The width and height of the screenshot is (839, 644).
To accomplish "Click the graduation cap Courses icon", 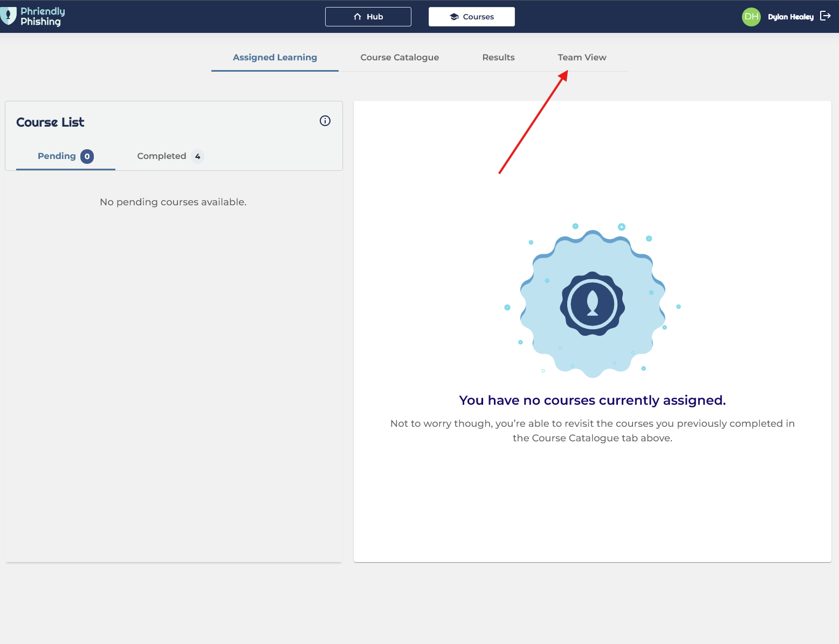I will tap(454, 17).
